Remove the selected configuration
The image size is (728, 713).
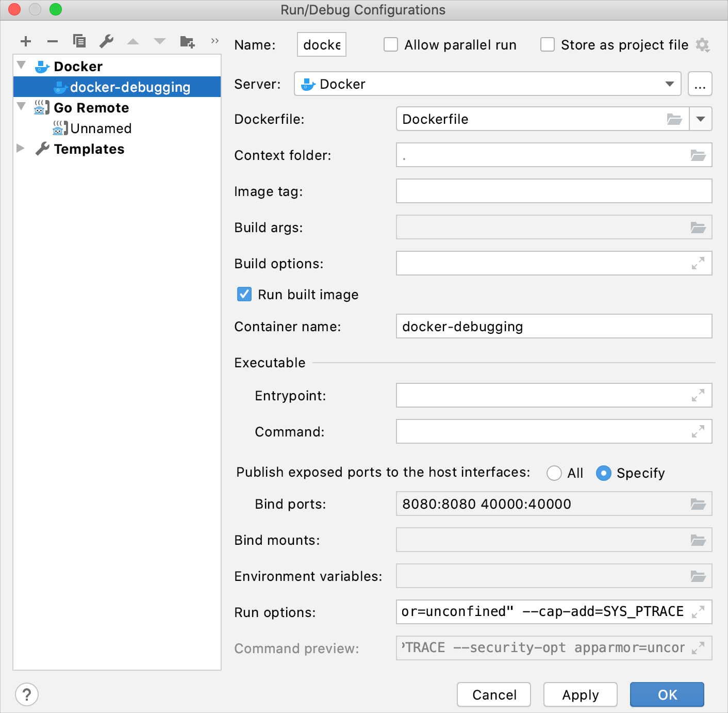(52, 41)
